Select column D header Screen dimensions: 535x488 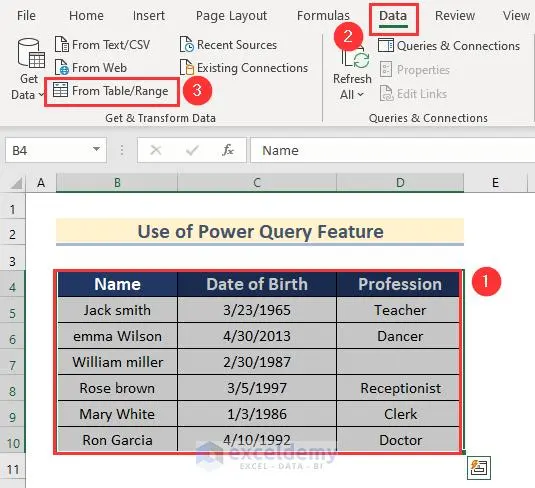[x=400, y=183]
